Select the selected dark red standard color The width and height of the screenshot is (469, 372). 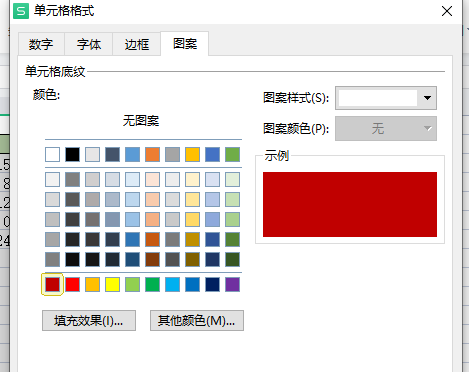point(52,285)
